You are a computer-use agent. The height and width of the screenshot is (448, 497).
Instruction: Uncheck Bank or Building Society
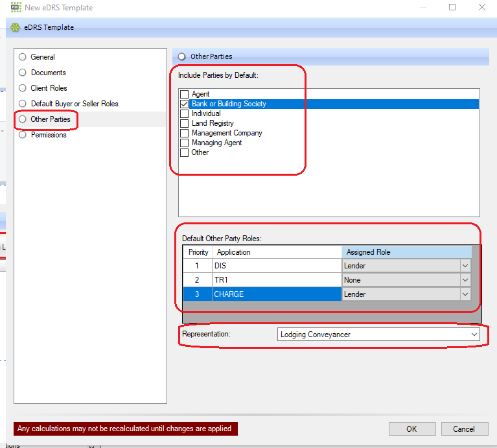pyautogui.click(x=185, y=104)
